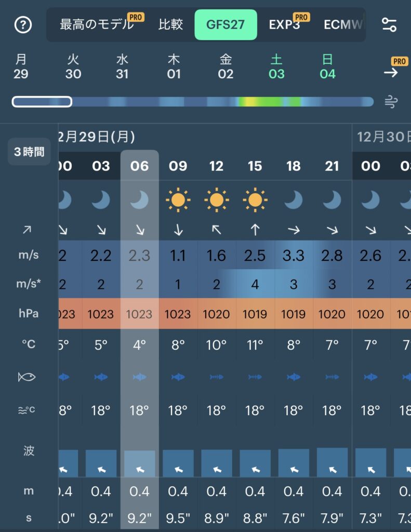411x532 pixels.
Task: Select Saturday 土 03 in date strip
Action: click(276, 67)
